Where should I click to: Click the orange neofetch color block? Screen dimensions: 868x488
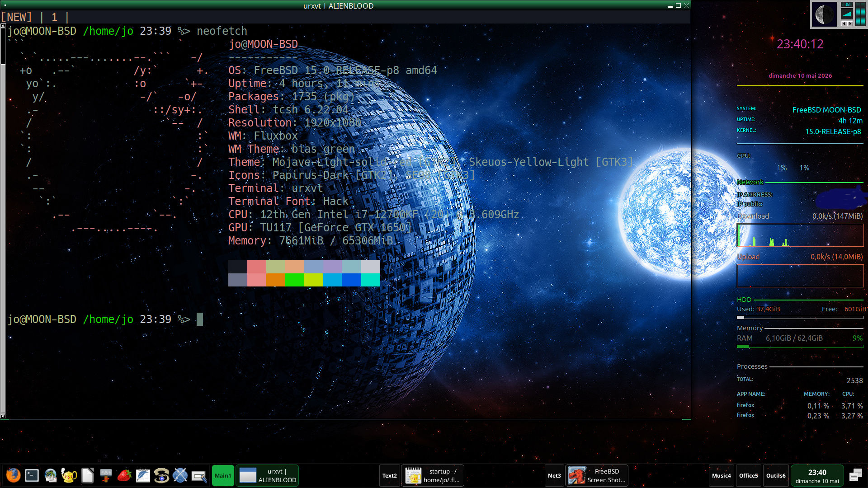[276, 280]
